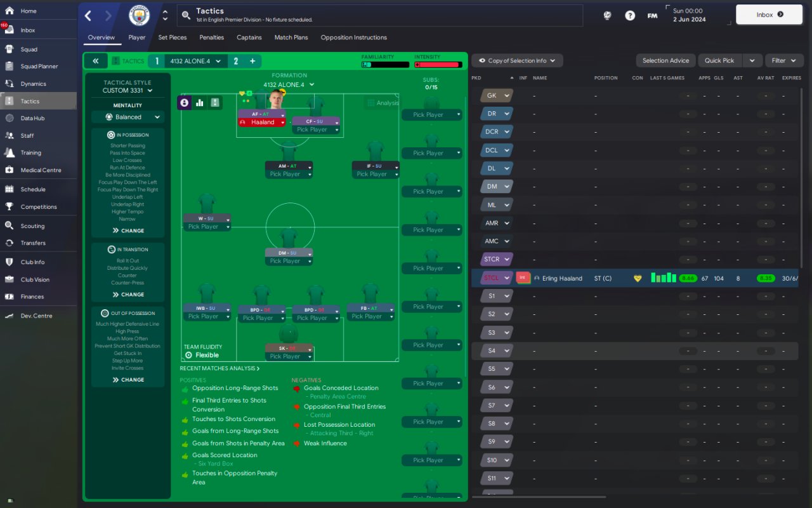812x508 pixels.
Task: Open the Club Info shield icon
Action: pyautogui.click(x=10, y=262)
